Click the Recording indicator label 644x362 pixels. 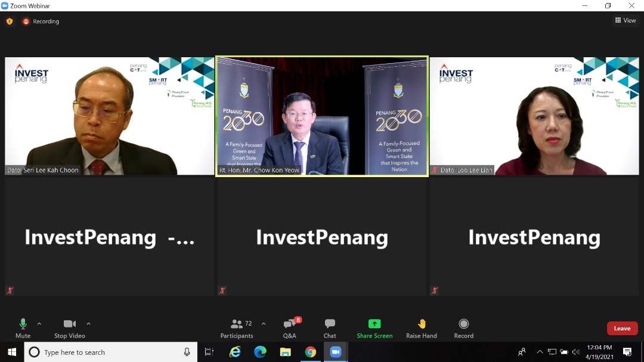[x=45, y=21]
